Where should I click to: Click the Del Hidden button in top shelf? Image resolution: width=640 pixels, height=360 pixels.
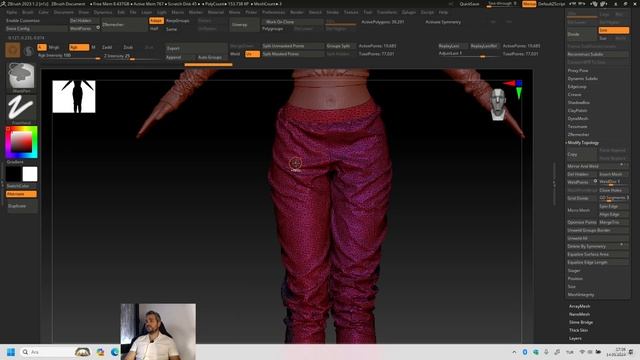[83, 20]
